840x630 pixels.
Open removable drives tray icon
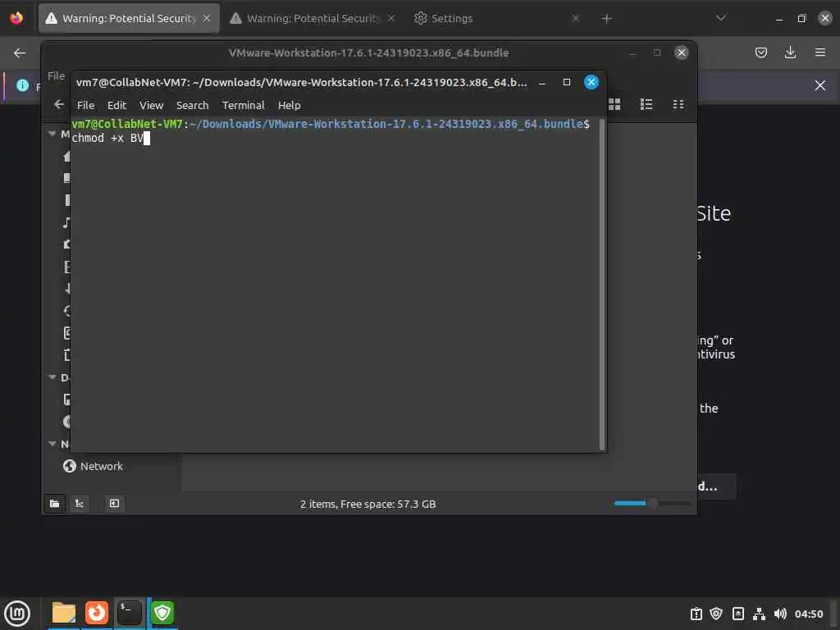737,614
